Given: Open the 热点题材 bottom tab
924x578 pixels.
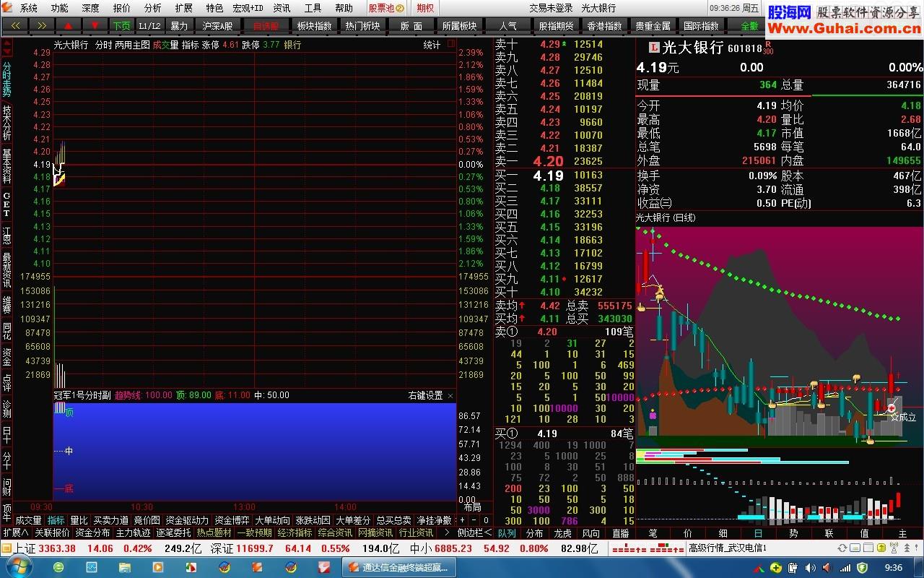Looking at the screenshot, I should coord(214,532).
